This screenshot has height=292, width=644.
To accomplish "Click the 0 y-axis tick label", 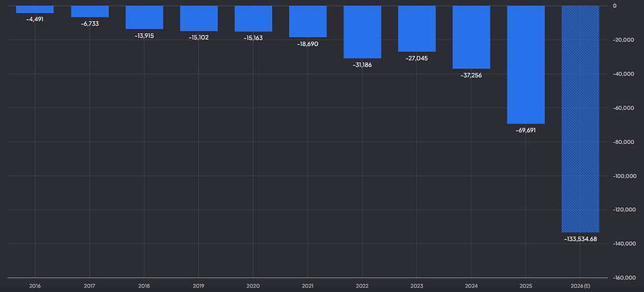I will coord(615,6).
